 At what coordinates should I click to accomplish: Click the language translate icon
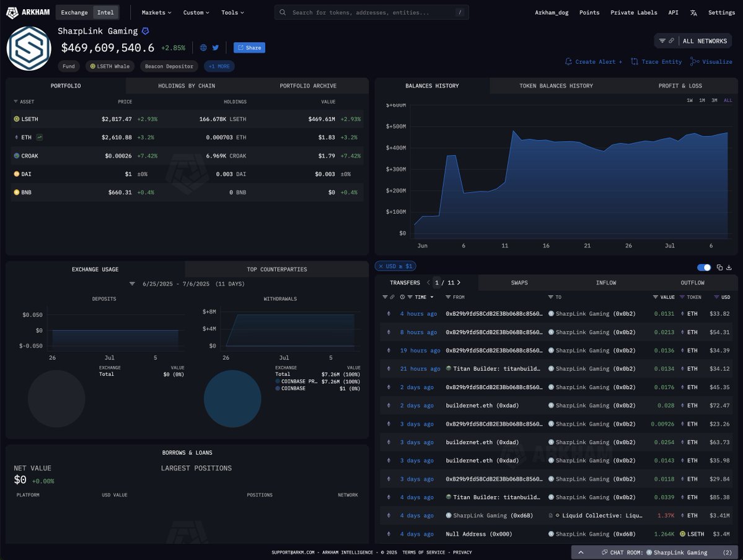pyautogui.click(x=693, y=12)
